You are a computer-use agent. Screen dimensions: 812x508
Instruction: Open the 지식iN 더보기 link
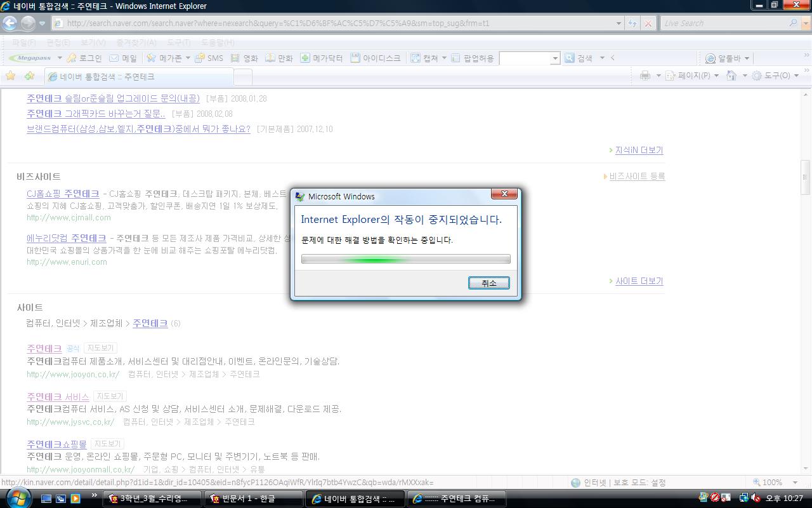click(639, 150)
